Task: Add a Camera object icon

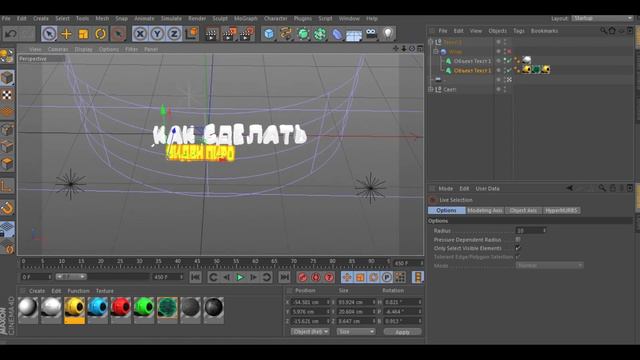Action: [371, 34]
